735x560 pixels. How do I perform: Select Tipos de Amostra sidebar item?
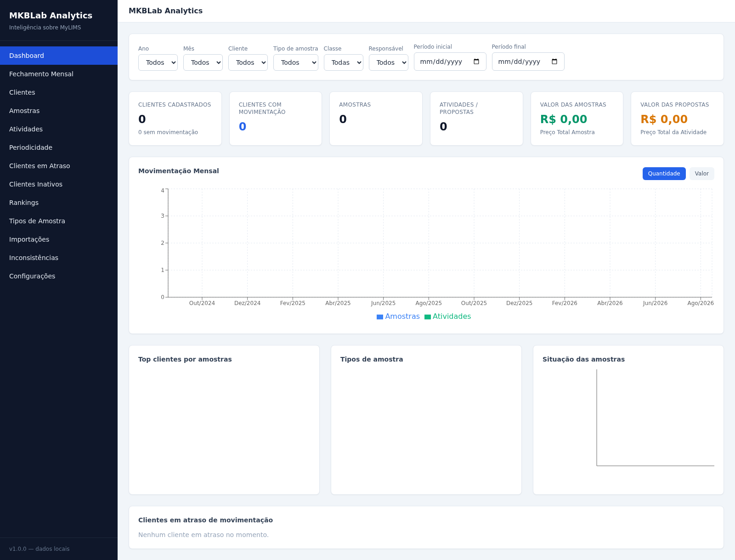pos(59,221)
